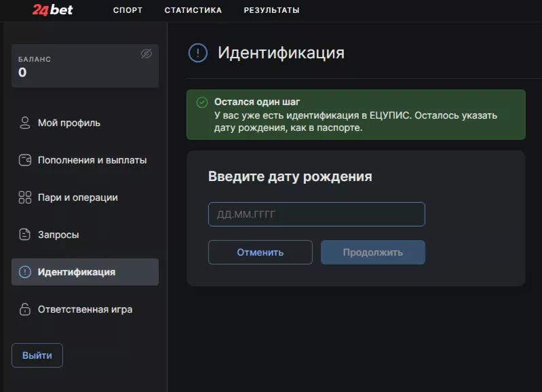Navigate to the Ответственная игра label
The width and height of the screenshot is (542, 392).
[85, 309]
